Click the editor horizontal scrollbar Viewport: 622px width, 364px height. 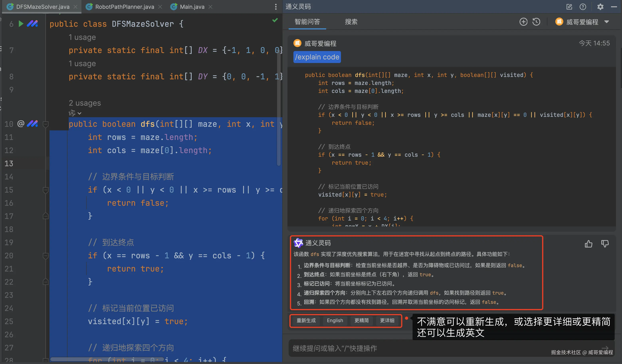pyautogui.click(x=107, y=359)
